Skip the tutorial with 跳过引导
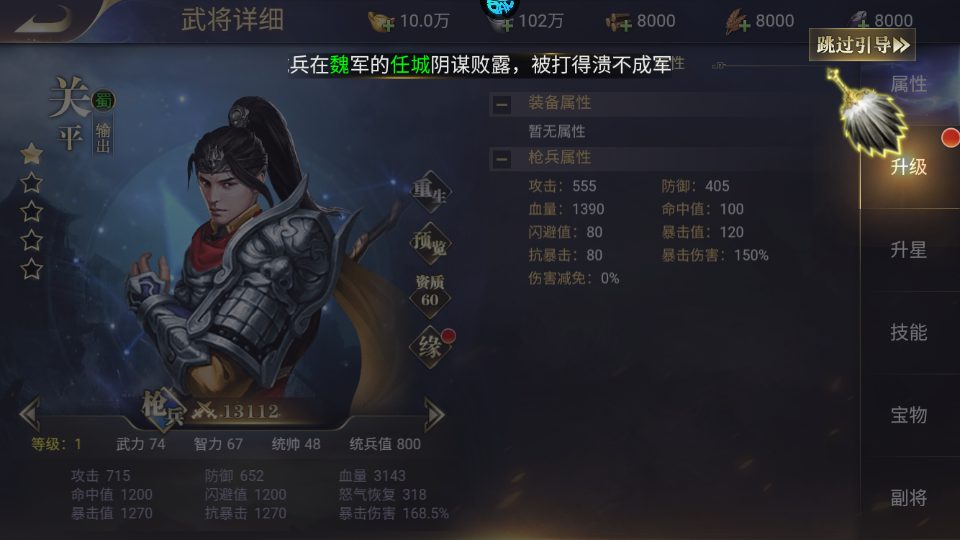This screenshot has height=540, width=960. 863,45
